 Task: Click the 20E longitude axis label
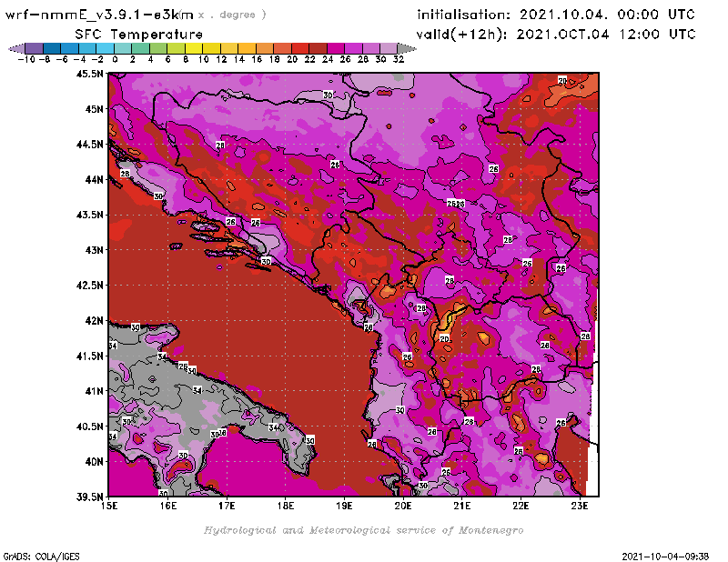point(403,506)
